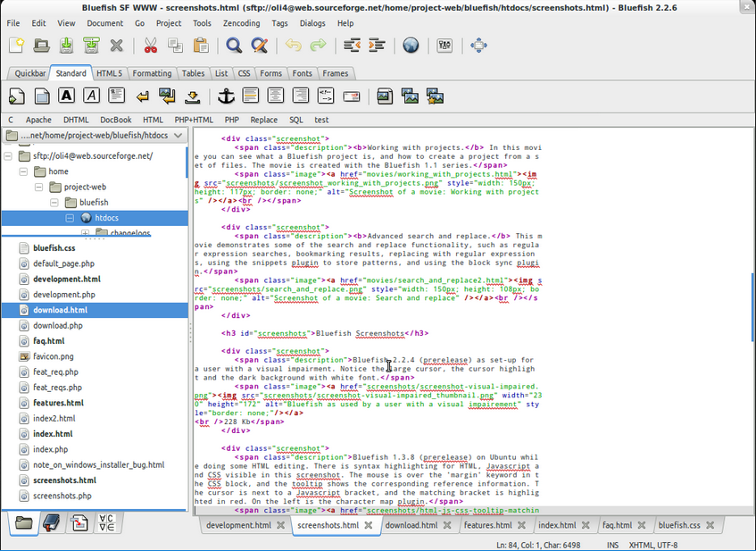The image size is (756, 551).
Task: Switch to the Formatting toolbar tab
Action: 152,73
